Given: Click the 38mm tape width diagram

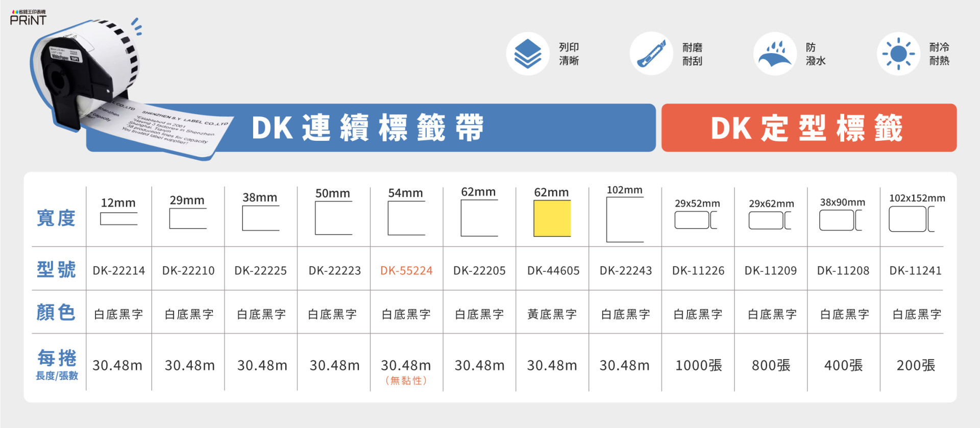Looking at the screenshot, I should coord(261,218).
